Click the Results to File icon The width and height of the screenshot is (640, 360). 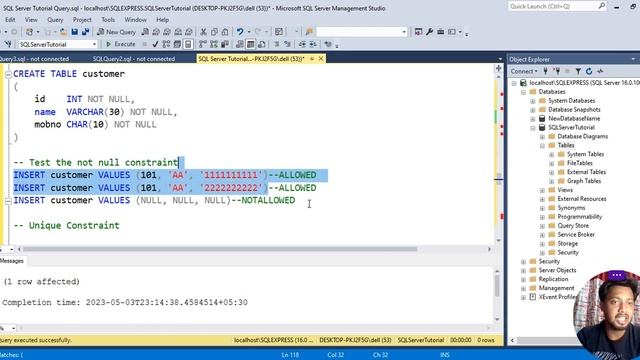point(262,44)
